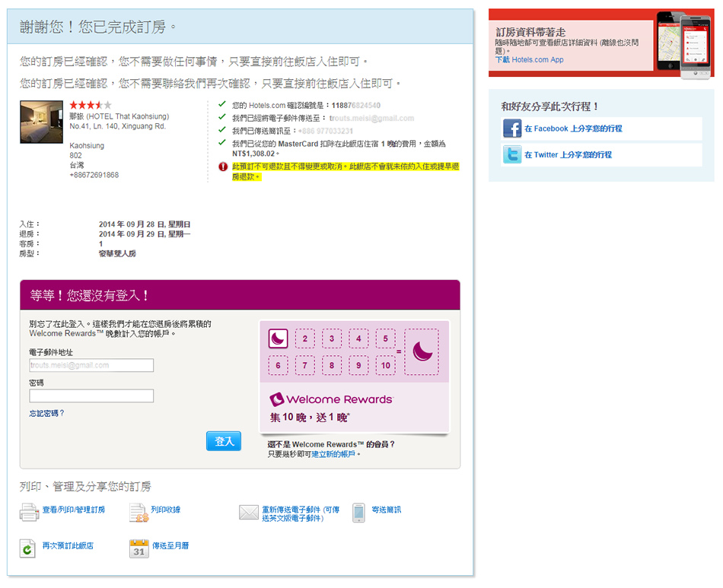Click the receipt icon beside 列印收據
723x588 pixels.
139,513
